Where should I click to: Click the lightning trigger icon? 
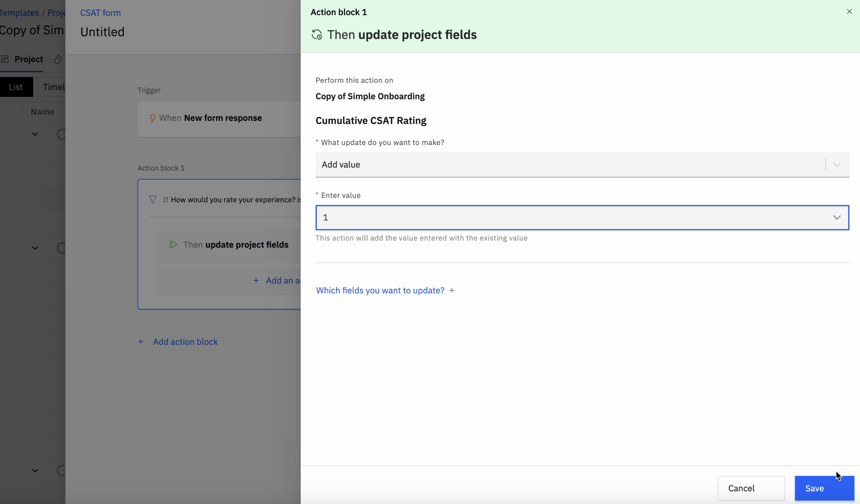153,118
